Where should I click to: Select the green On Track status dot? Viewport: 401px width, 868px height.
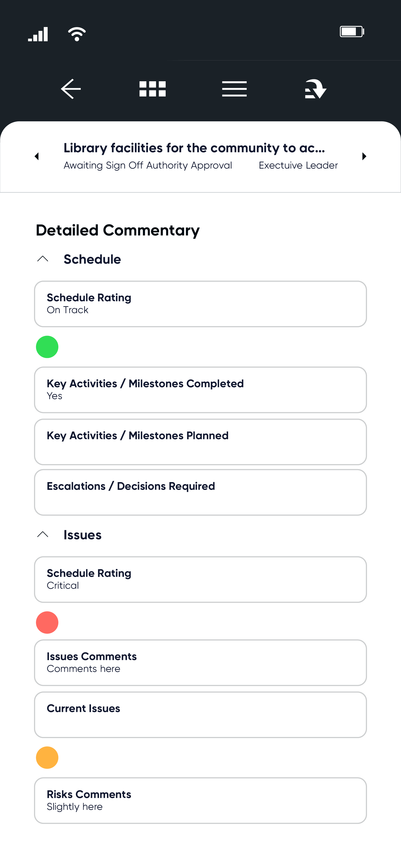[x=47, y=347]
